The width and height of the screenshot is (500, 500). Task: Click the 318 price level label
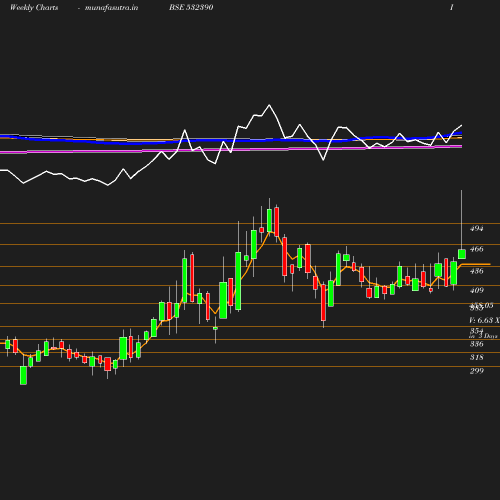coord(476,357)
